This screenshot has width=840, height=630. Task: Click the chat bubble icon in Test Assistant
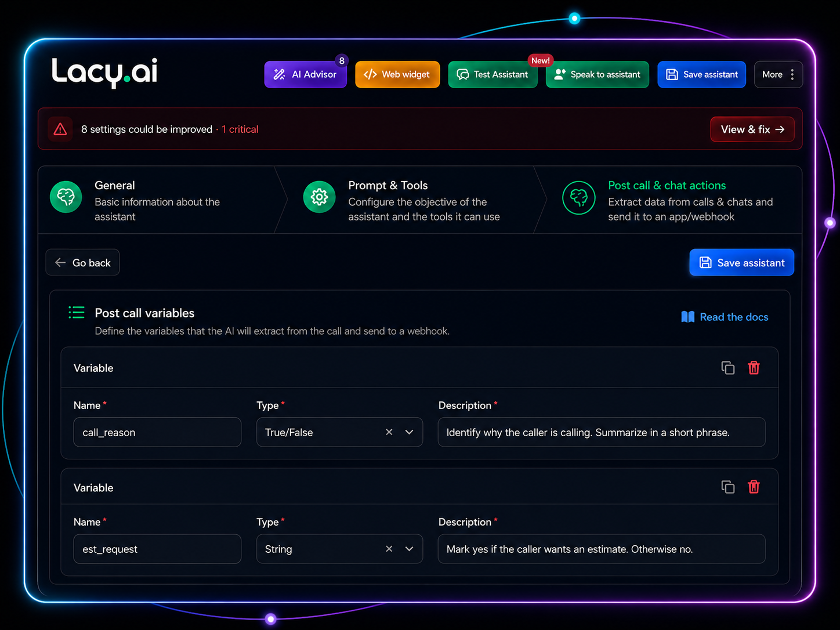click(x=463, y=74)
